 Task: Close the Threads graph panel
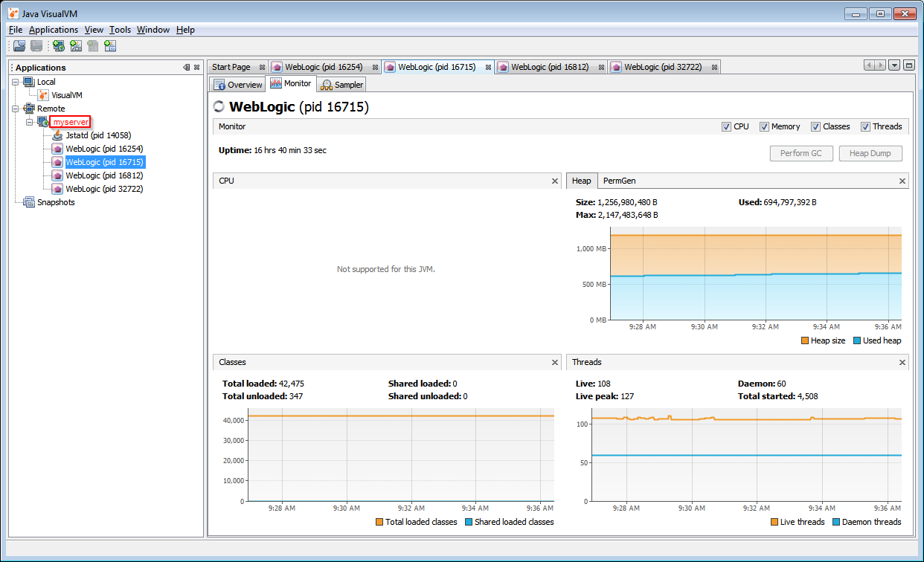pos(902,362)
